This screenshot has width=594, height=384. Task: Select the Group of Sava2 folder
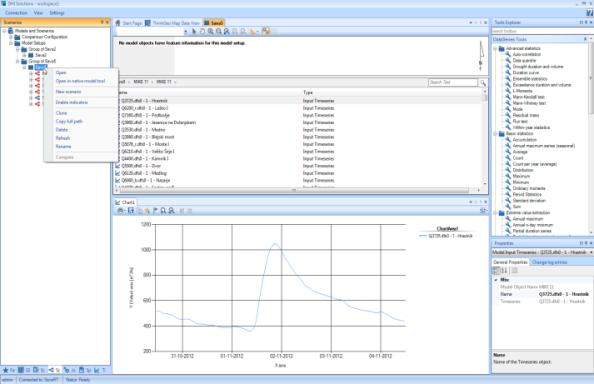[x=42, y=49]
